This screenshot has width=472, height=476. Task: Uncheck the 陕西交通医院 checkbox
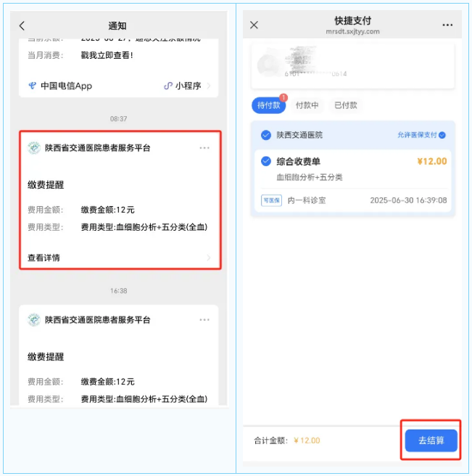pos(266,135)
